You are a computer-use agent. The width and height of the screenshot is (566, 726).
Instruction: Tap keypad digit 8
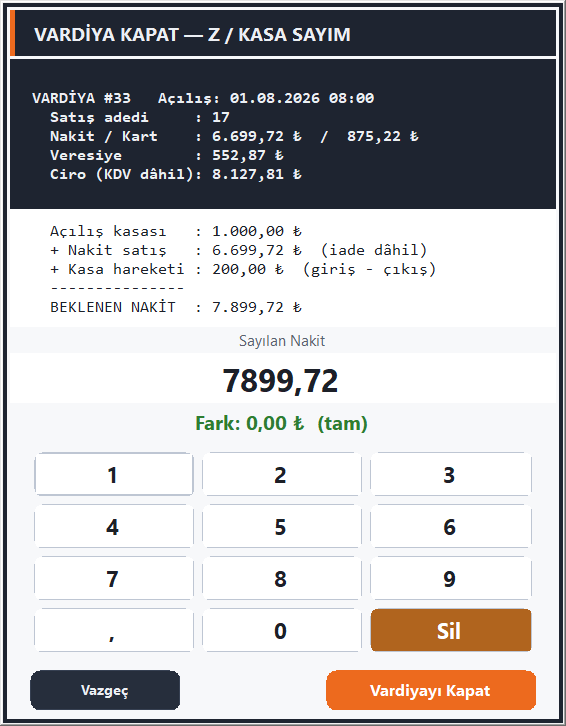click(282, 578)
